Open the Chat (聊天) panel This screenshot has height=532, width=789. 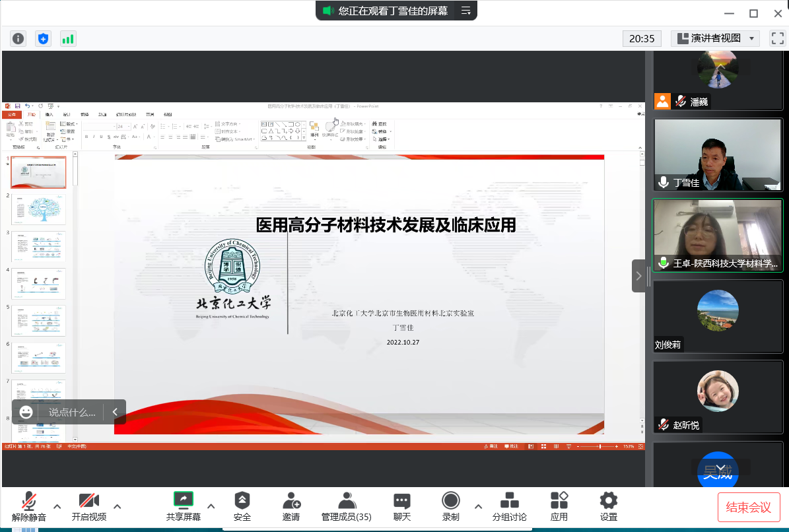(x=402, y=506)
